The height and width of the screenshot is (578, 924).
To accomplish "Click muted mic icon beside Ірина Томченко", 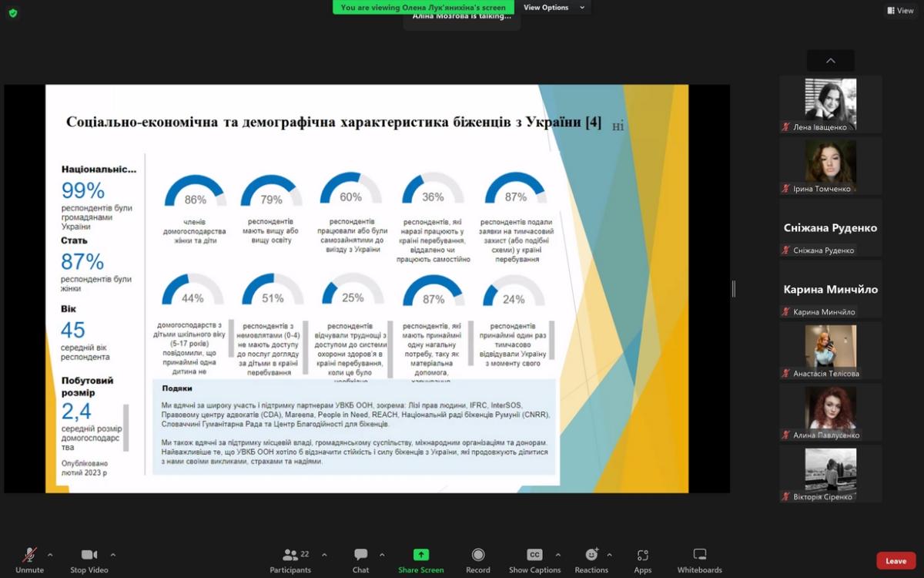I will (x=786, y=189).
